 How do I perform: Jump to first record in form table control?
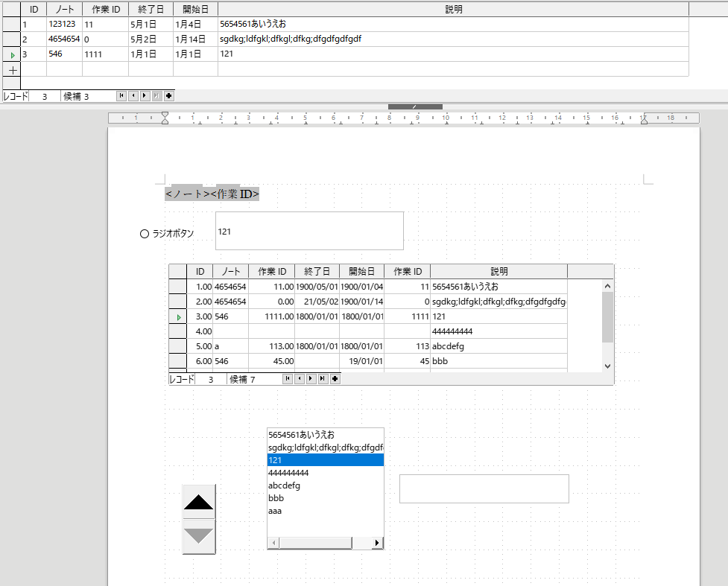[x=287, y=379]
